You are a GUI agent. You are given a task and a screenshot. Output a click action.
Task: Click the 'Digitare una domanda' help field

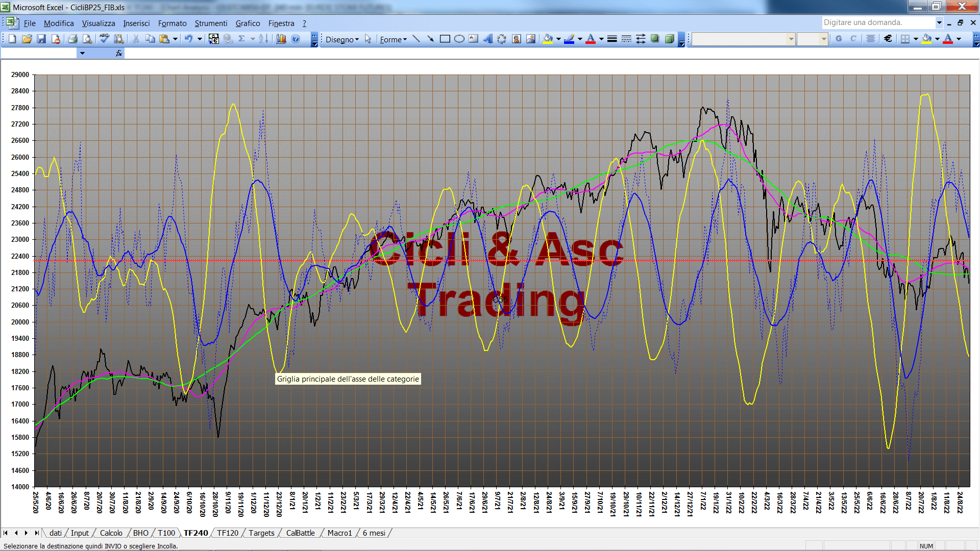coord(879,22)
